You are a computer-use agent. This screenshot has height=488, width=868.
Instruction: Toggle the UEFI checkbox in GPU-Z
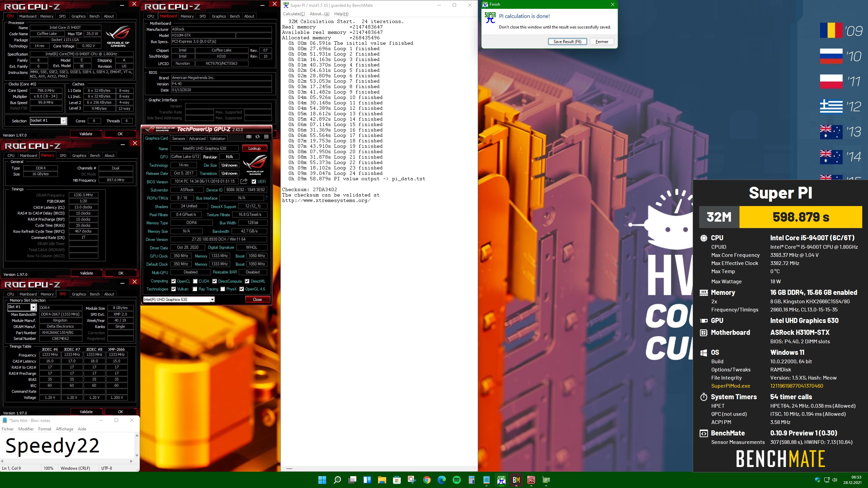[254, 181]
